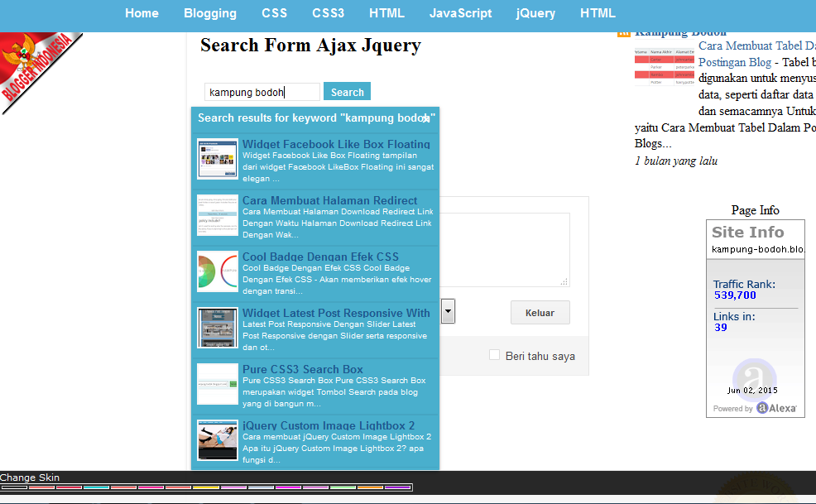Go to the JavaScript menu
The image size is (816, 504).
[460, 13]
